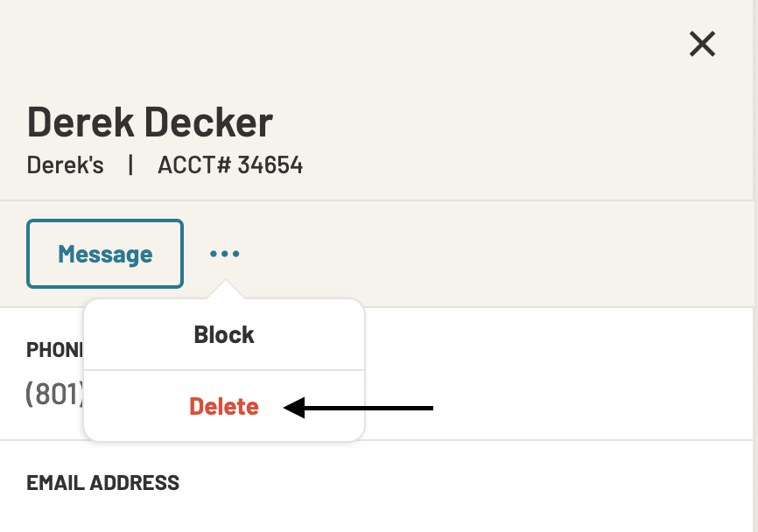Image resolution: width=758 pixels, height=532 pixels.
Task: Click the divider line between Block and Delete
Action: [x=224, y=370]
